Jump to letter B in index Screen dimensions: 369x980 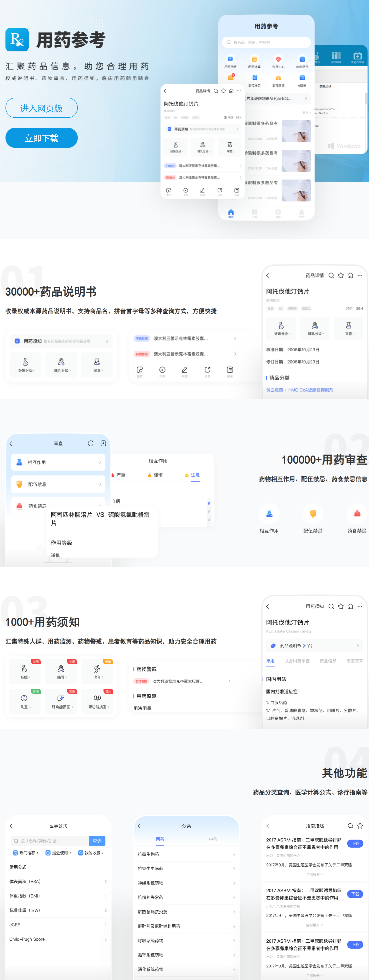(x=209, y=504)
